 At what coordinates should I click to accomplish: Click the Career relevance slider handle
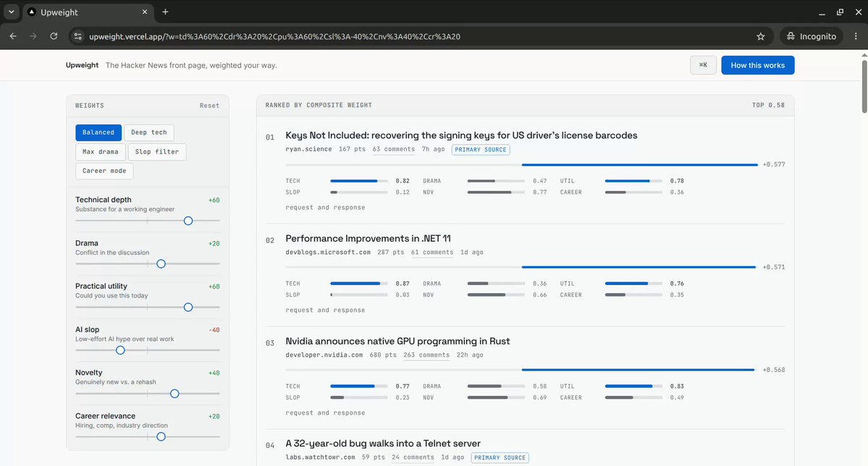(161, 436)
